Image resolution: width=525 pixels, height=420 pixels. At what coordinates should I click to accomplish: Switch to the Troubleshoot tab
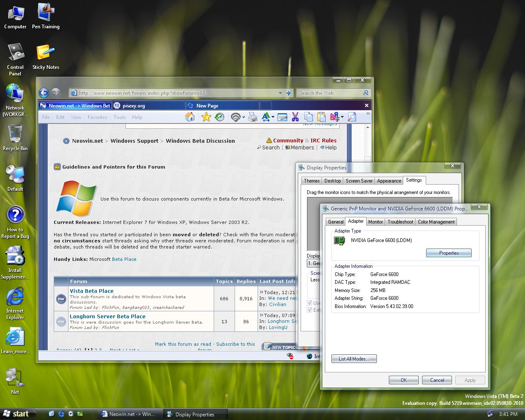tap(400, 222)
